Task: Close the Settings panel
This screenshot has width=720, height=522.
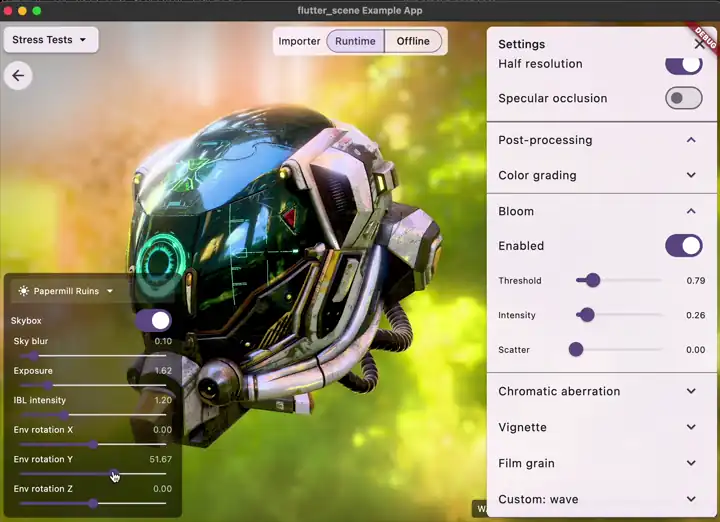Action: click(x=699, y=44)
